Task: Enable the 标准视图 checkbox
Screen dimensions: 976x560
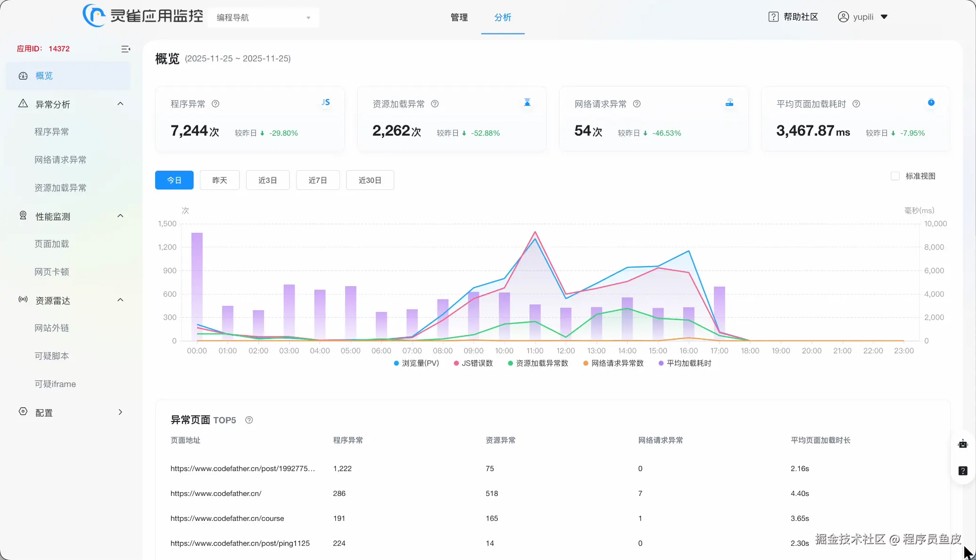Action: (x=895, y=176)
